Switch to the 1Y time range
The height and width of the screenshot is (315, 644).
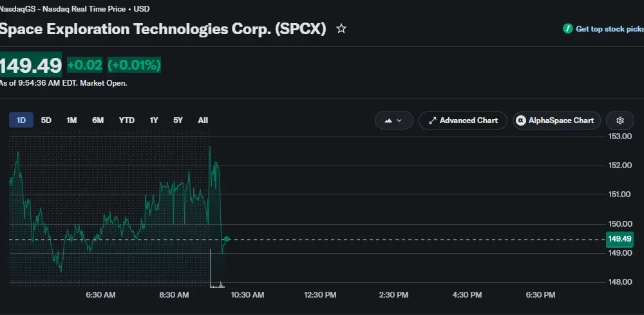click(x=154, y=120)
